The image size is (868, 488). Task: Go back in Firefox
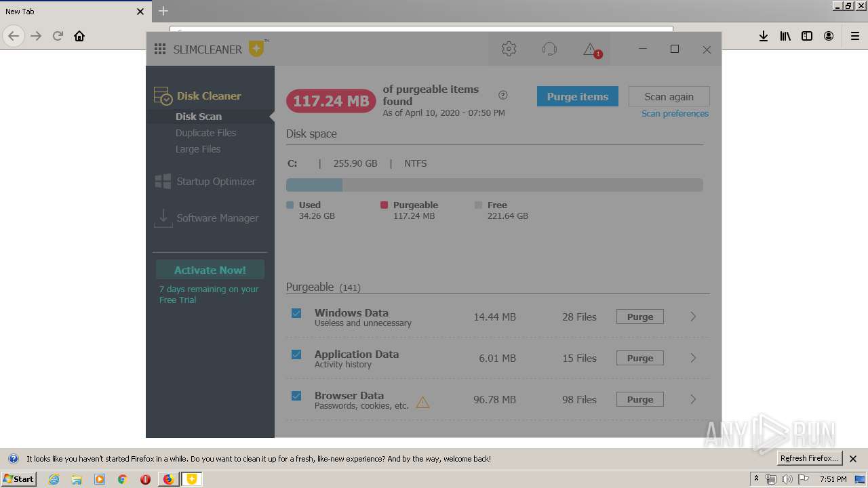click(x=14, y=36)
